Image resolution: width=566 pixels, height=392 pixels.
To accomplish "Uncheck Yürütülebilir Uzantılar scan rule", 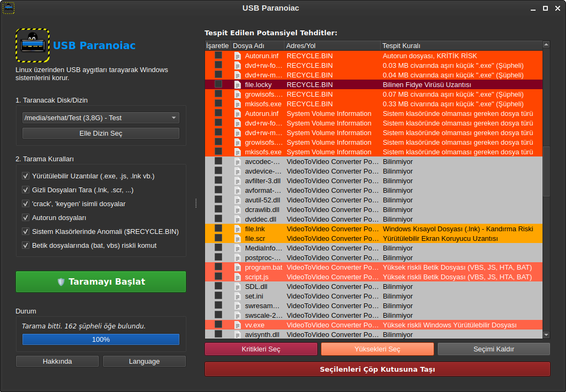I will click(26, 176).
